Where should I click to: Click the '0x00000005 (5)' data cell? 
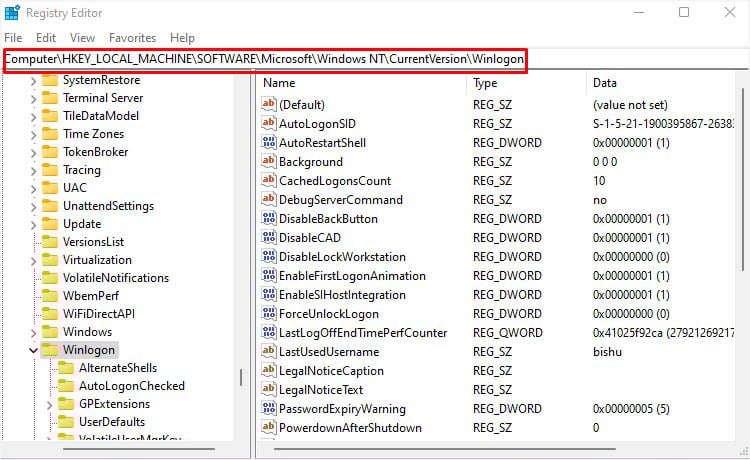click(631, 408)
